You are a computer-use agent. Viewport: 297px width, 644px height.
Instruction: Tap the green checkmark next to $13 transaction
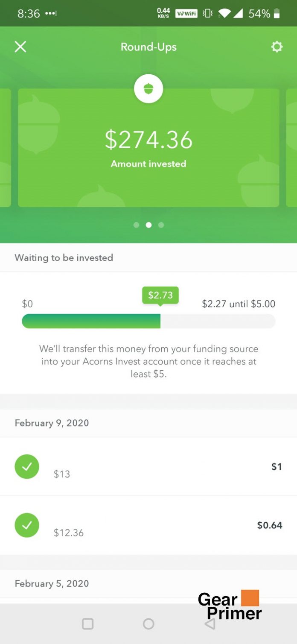(x=26, y=467)
